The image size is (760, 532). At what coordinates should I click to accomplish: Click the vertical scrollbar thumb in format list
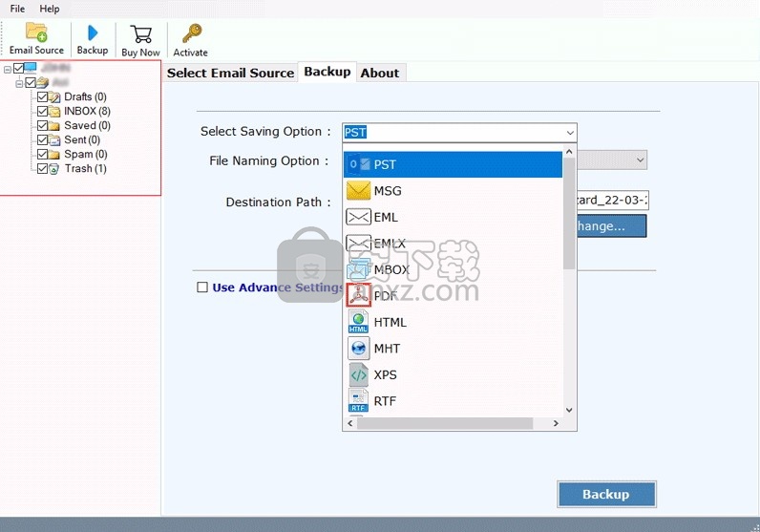pyautogui.click(x=569, y=213)
